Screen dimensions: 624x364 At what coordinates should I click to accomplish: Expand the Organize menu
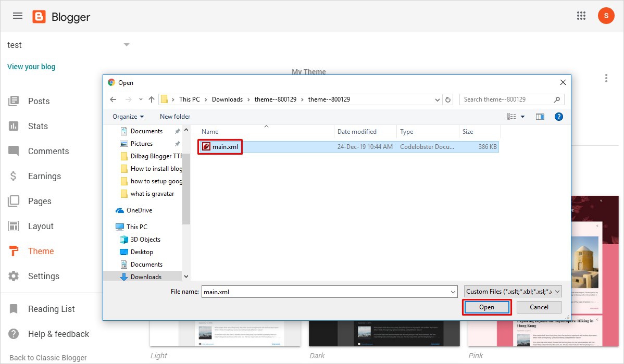tap(128, 117)
